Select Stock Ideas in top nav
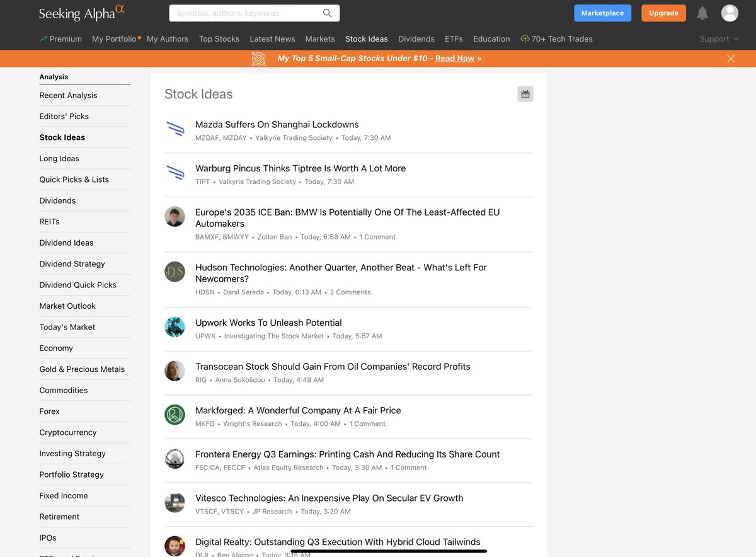756x557 pixels. [367, 39]
